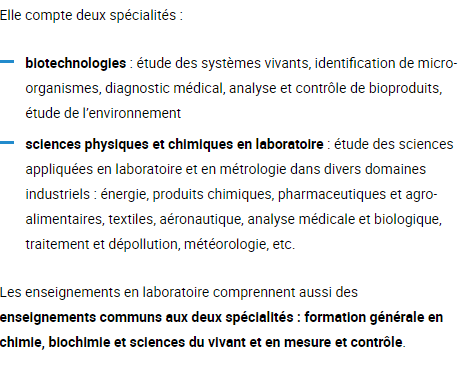Click the heading Elle compte deux spécialités
The height and width of the screenshot is (369, 470).
click(91, 16)
